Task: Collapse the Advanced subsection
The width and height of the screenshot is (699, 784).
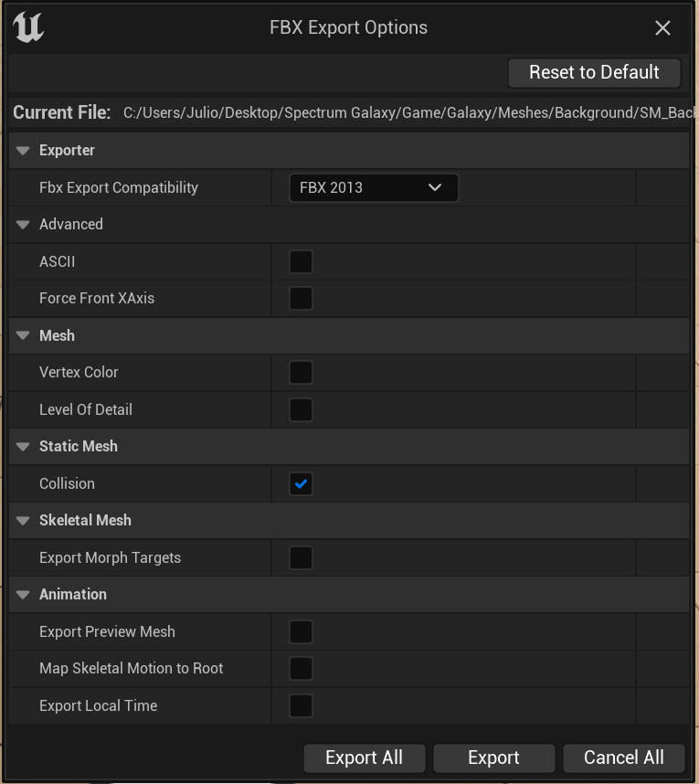Action: [23, 225]
